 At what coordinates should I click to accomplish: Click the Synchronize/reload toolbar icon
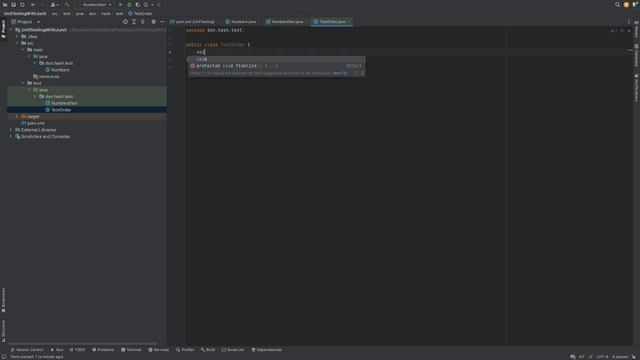point(22,4)
